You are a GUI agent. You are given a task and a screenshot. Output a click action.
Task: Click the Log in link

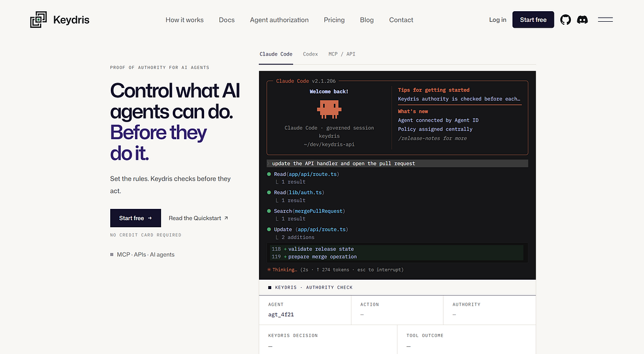498,19
